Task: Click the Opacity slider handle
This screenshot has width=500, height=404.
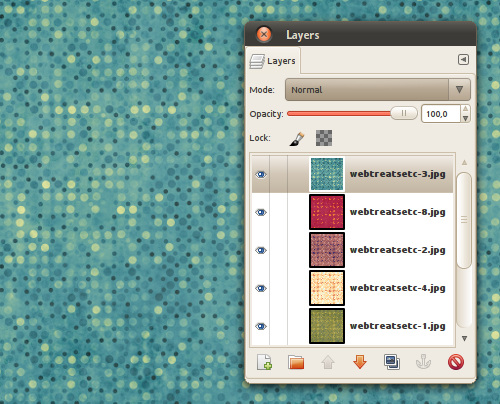Action: 404,113
